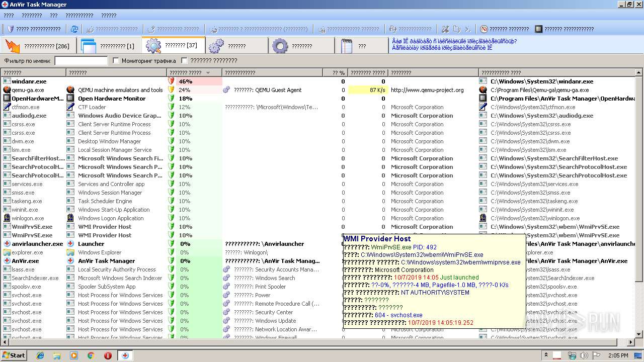Viewport: 644px width, 362px height.
Task: Select the audiodg.exe row name
Action: [x=29, y=116]
